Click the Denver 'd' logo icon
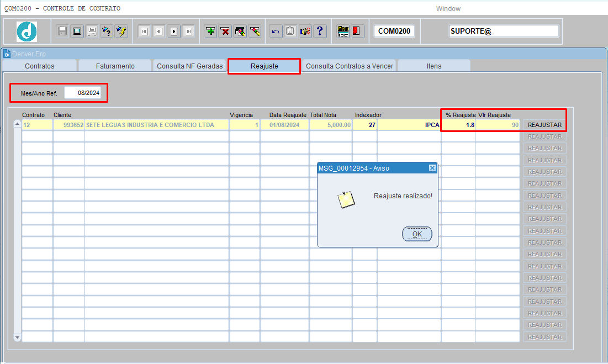This screenshot has width=608, height=364. click(27, 31)
